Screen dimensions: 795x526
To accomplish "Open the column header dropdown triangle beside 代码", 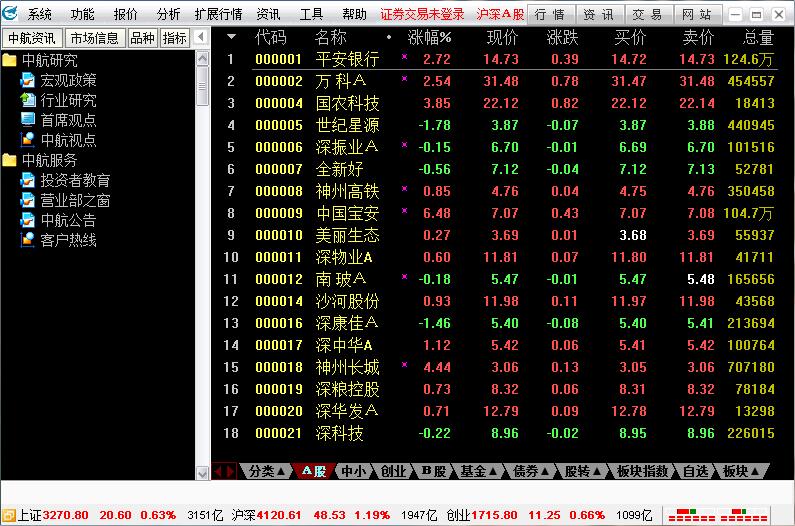I will coord(232,37).
